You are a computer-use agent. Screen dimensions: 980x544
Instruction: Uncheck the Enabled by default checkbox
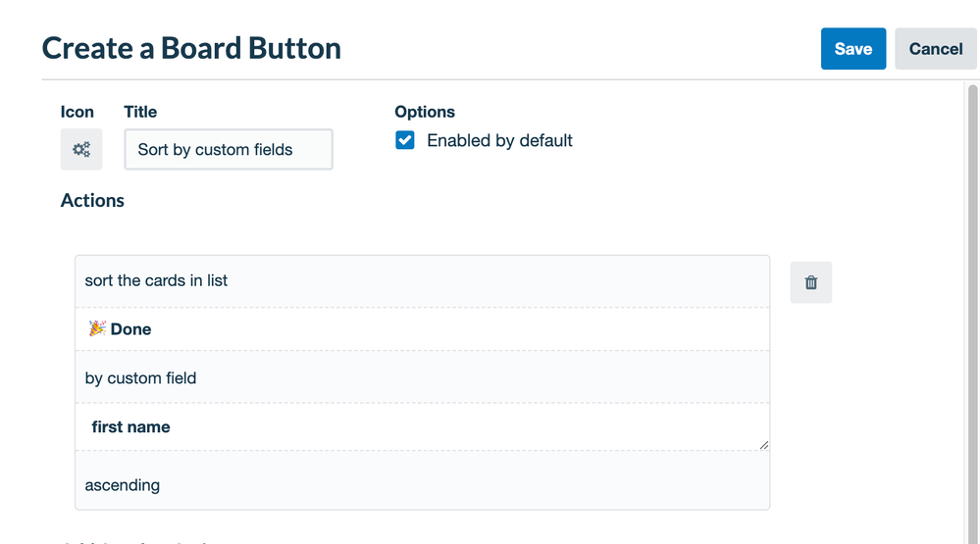pos(405,140)
